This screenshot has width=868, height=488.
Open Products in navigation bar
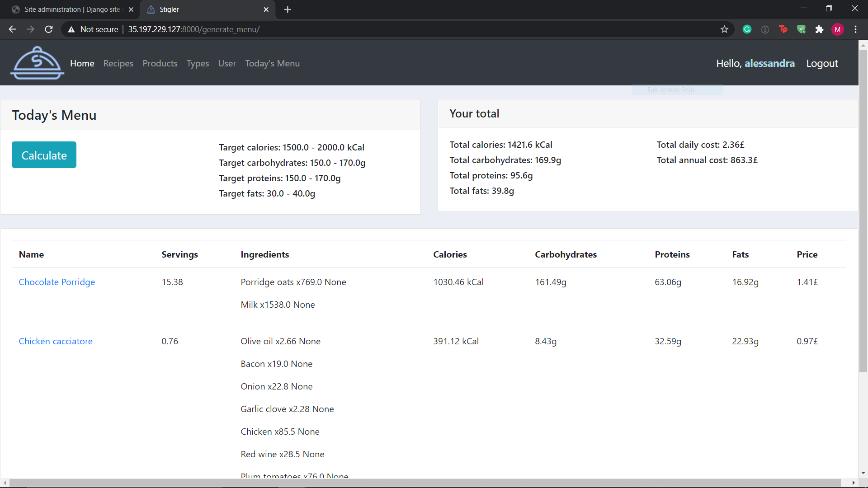click(x=160, y=63)
